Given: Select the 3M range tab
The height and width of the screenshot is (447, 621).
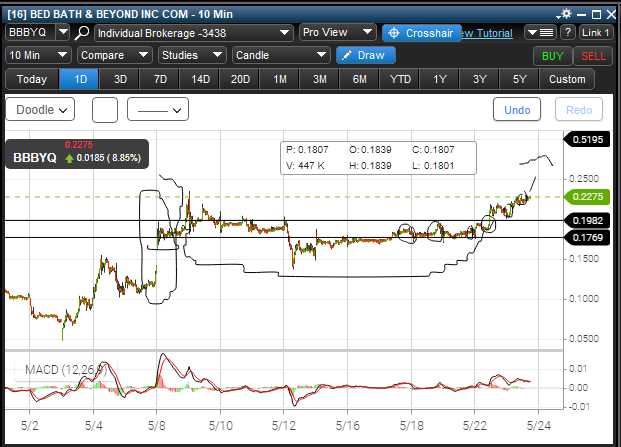Looking at the screenshot, I should tap(320, 79).
